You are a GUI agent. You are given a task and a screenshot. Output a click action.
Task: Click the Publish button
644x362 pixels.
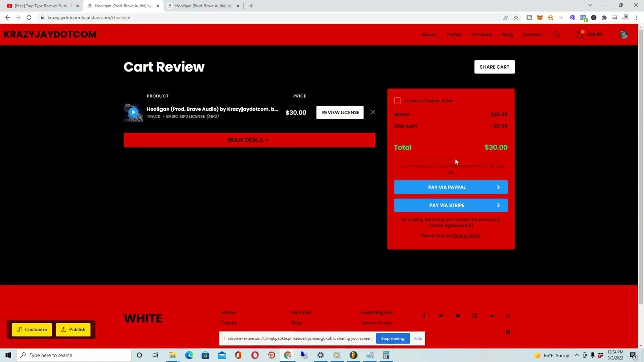pos(73,330)
